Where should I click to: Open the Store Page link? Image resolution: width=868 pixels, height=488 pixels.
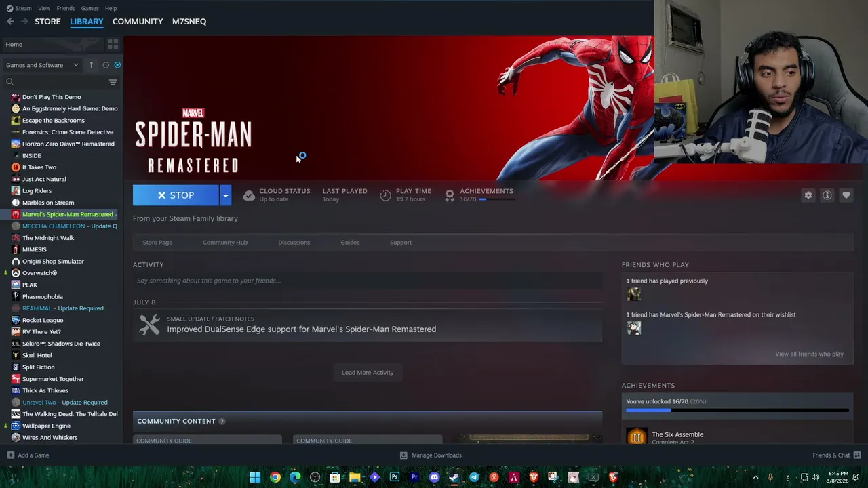click(x=157, y=243)
